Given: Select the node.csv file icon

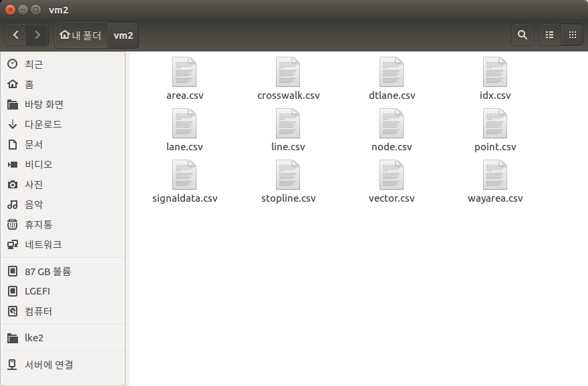Looking at the screenshot, I should pos(391,124).
